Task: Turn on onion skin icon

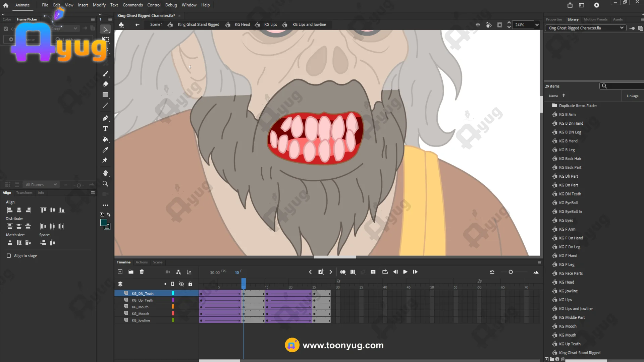Action: [x=342, y=272]
